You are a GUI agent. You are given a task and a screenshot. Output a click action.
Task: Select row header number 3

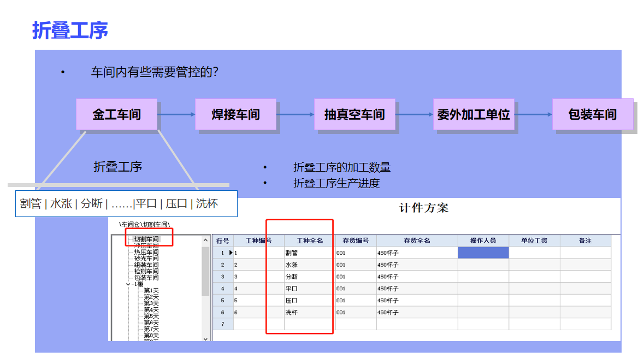[x=223, y=277]
